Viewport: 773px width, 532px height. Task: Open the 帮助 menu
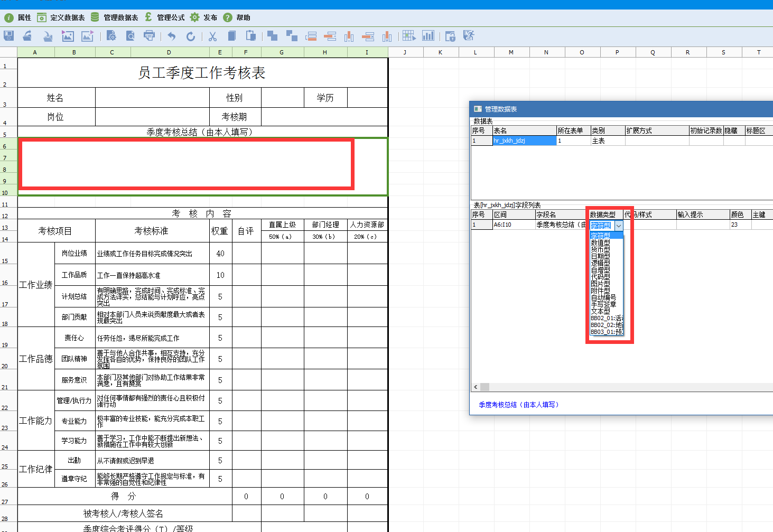[x=237, y=17]
